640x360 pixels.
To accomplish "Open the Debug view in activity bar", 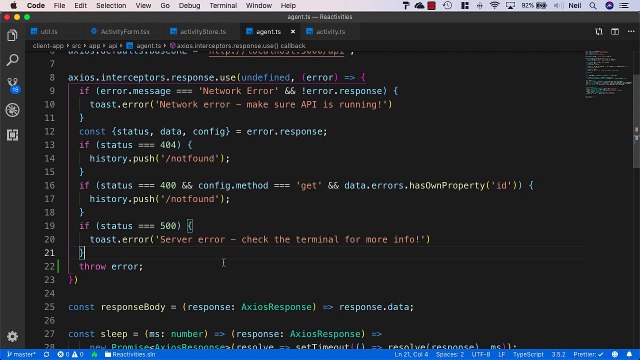I will [12, 110].
